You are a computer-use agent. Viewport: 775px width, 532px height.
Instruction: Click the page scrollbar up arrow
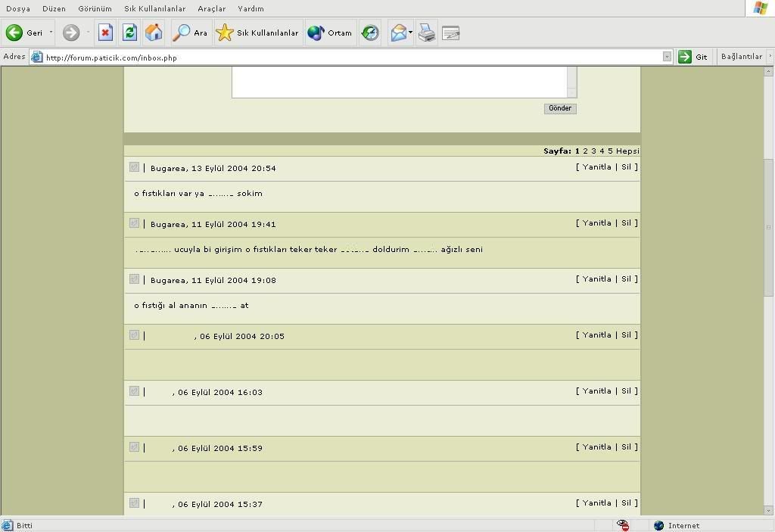769,72
